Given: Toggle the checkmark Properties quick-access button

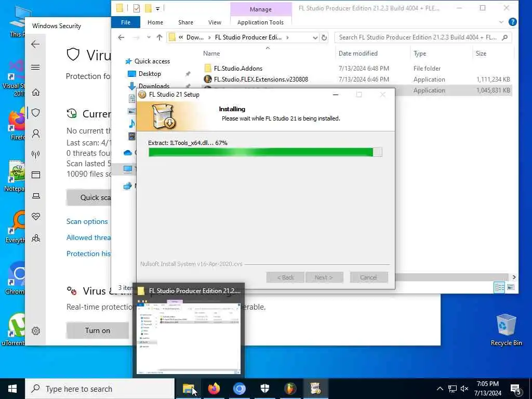Looking at the screenshot, I should pyautogui.click(x=137, y=8).
